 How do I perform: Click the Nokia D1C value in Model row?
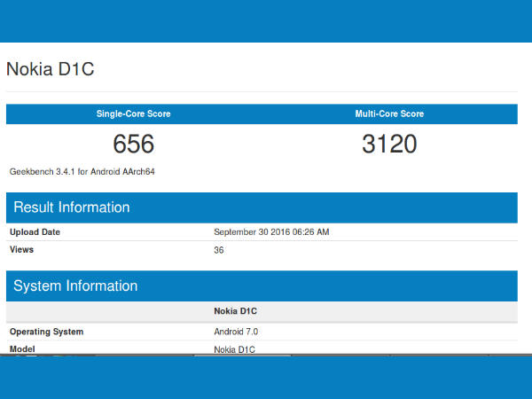coord(234,349)
